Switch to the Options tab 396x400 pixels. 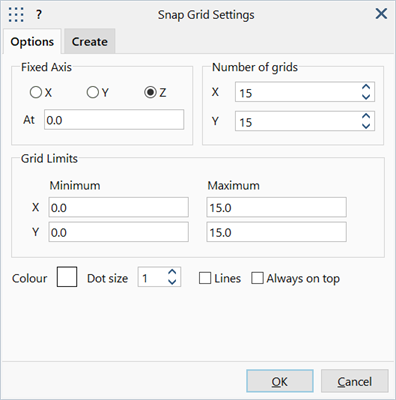click(x=32, y=41)
